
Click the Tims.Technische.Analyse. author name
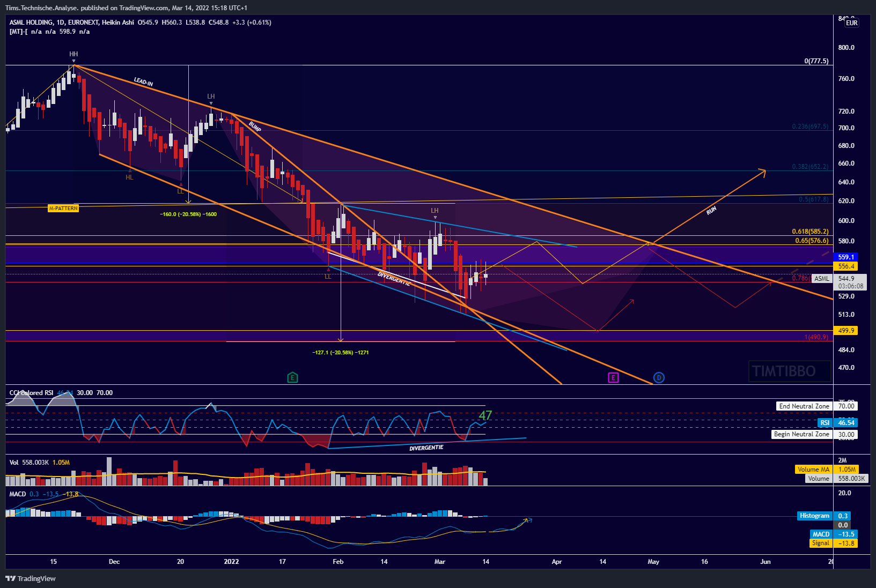click(42, 8)
